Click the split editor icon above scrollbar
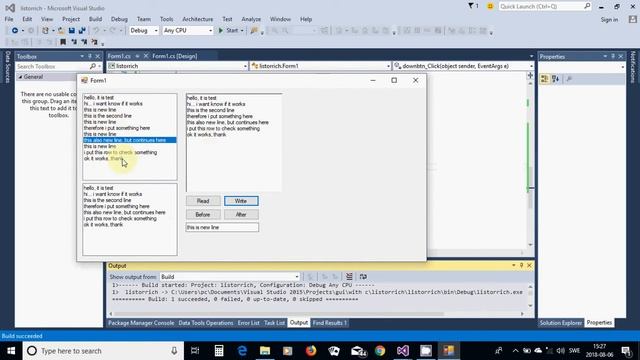This screenshot has height=360, width=640. pos(530,76)
